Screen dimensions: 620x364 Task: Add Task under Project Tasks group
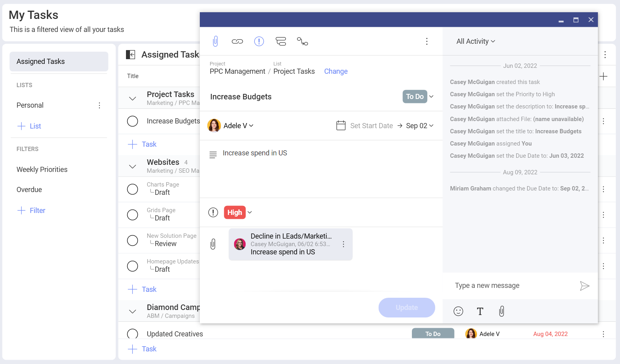(142, 144)
